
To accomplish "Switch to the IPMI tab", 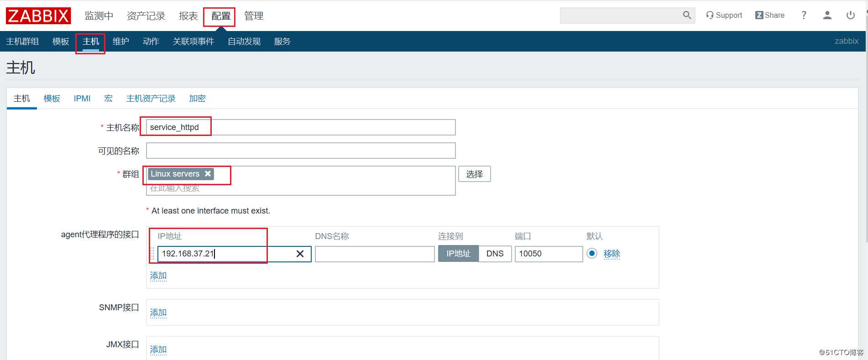I will tap(82, 99).
